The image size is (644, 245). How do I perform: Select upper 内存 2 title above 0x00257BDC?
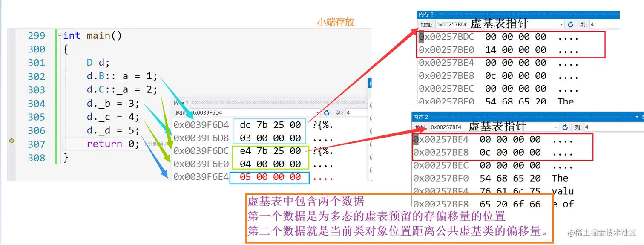(x=427, y=14)
